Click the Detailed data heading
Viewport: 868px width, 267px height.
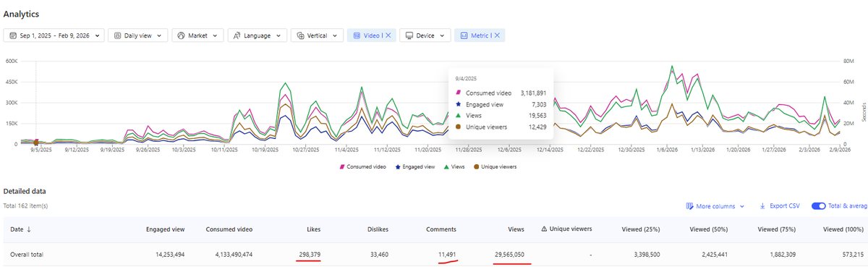(25, 192)
